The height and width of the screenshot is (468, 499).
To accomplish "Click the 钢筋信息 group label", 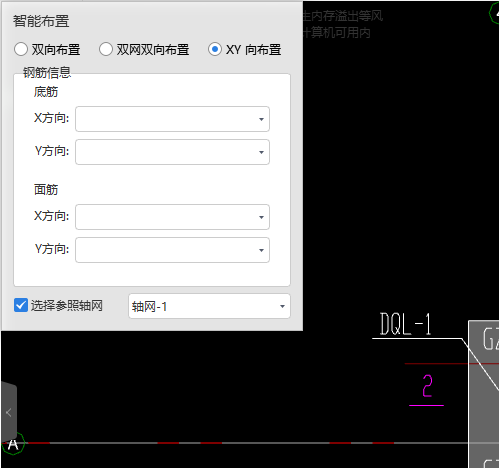I will (47, 73).
